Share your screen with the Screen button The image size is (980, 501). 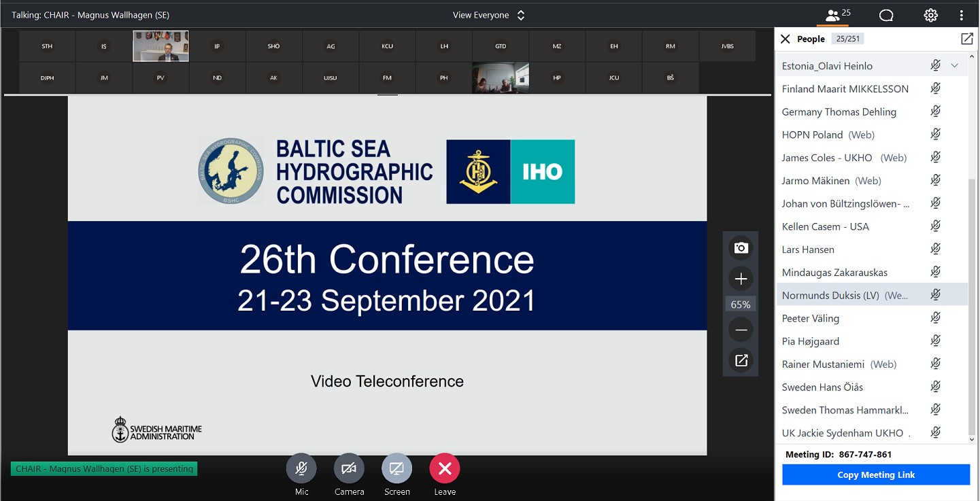[x=396, y=468]
